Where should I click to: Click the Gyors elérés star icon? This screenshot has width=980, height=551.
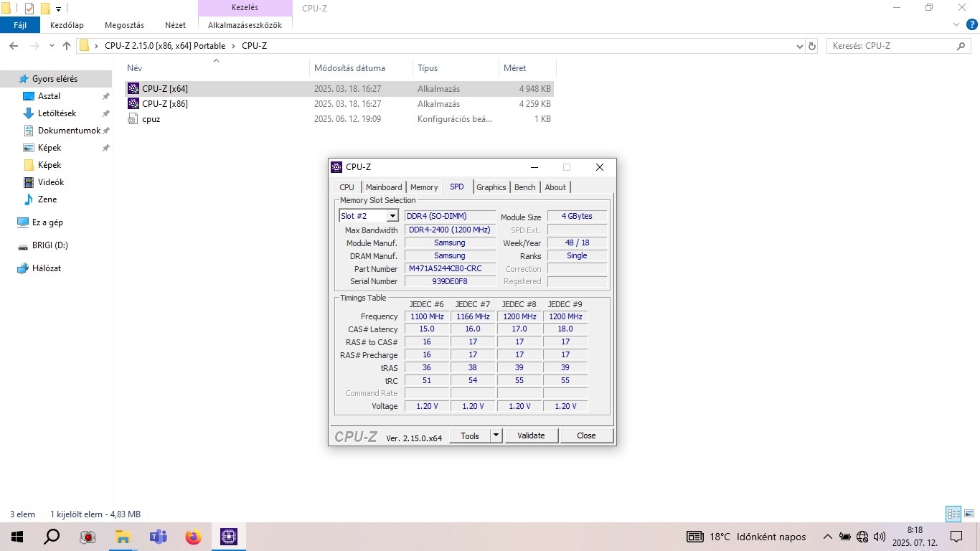point(24,79)
